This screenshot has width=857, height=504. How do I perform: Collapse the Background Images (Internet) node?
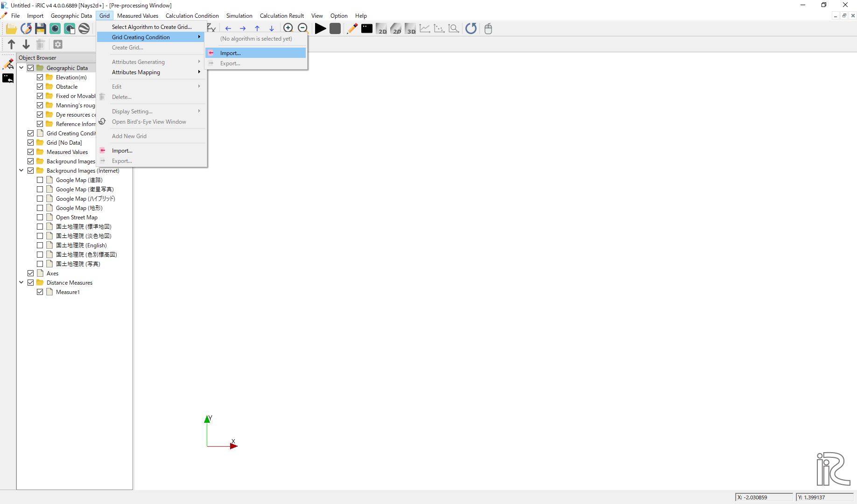coord(21,170)
